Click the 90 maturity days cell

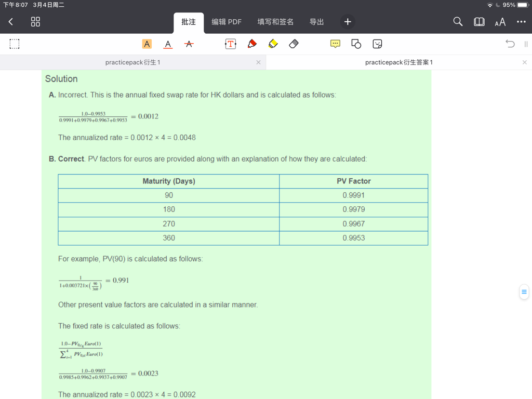click(x=169, y=195)
